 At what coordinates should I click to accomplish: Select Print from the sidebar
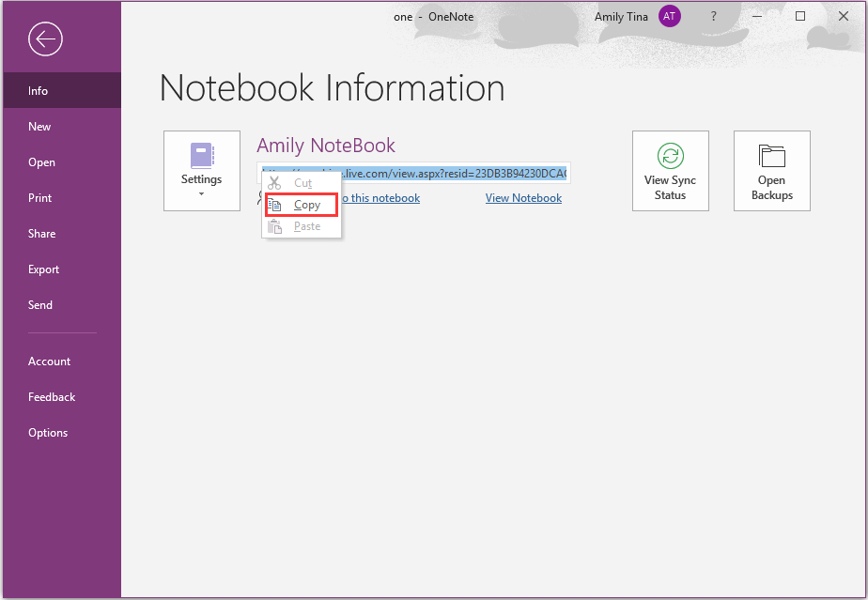[40, 197]
